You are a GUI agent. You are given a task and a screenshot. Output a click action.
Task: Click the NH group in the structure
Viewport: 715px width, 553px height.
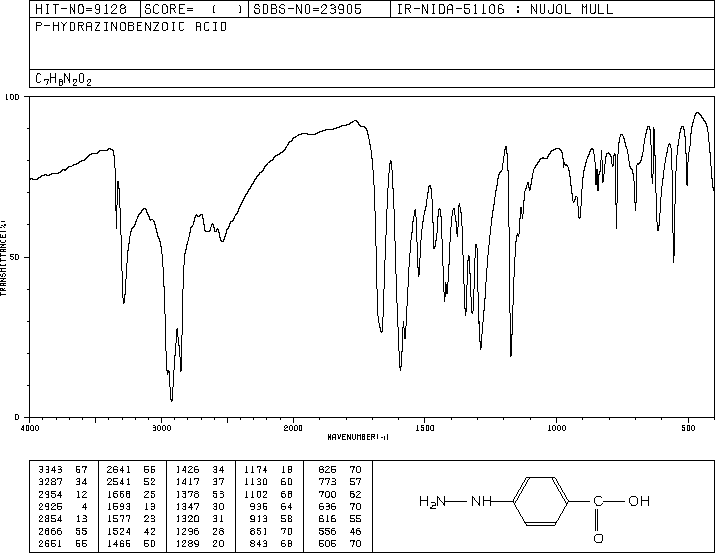(x=481, y=501)
